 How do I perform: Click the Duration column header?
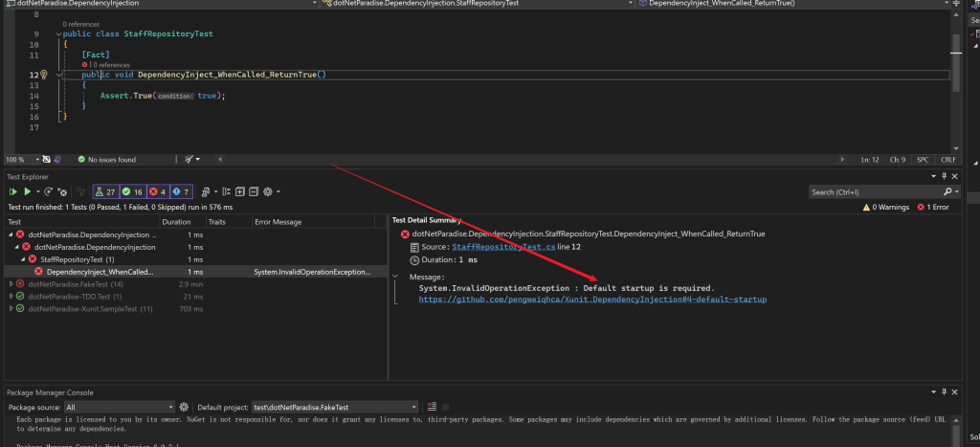click(x=176, y=221)
